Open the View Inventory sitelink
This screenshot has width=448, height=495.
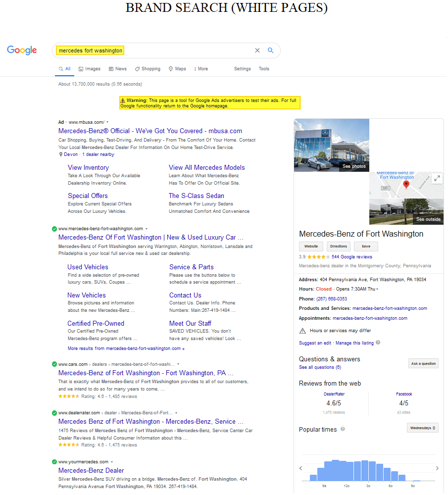click(x=89, y=168)
